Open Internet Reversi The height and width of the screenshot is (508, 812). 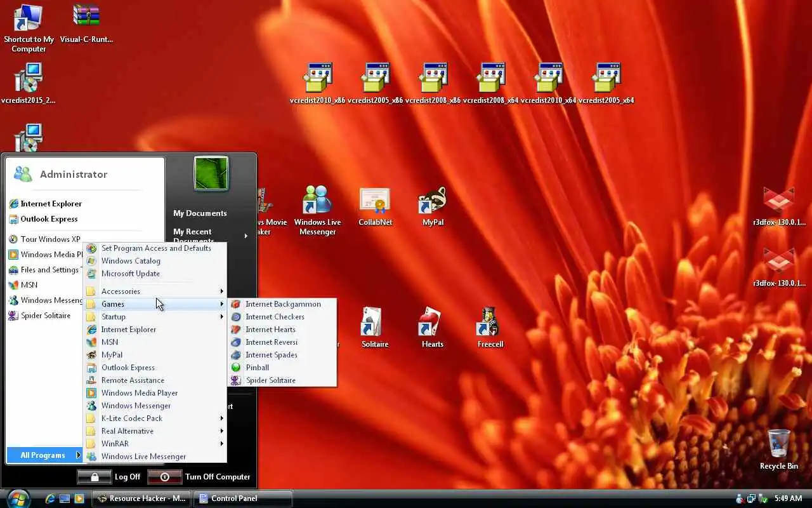pos(282,342)
